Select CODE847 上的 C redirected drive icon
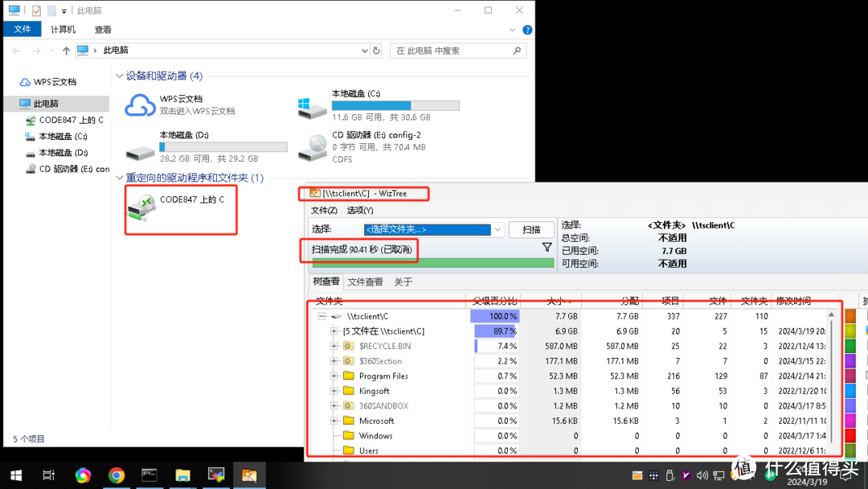Screen dimensions: 868x489 (141, 208)
